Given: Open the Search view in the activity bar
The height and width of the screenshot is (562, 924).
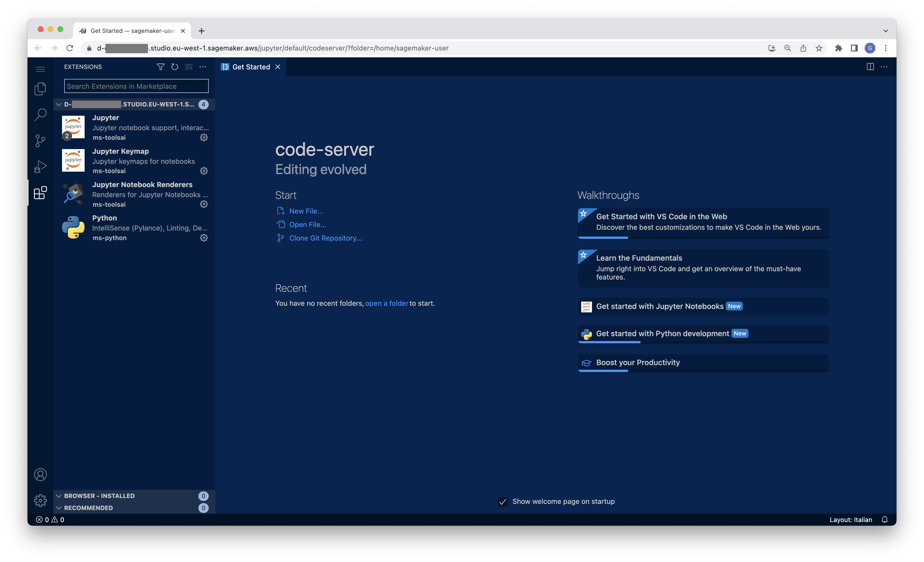Looking at the screenshot, I should click(40, 115).
